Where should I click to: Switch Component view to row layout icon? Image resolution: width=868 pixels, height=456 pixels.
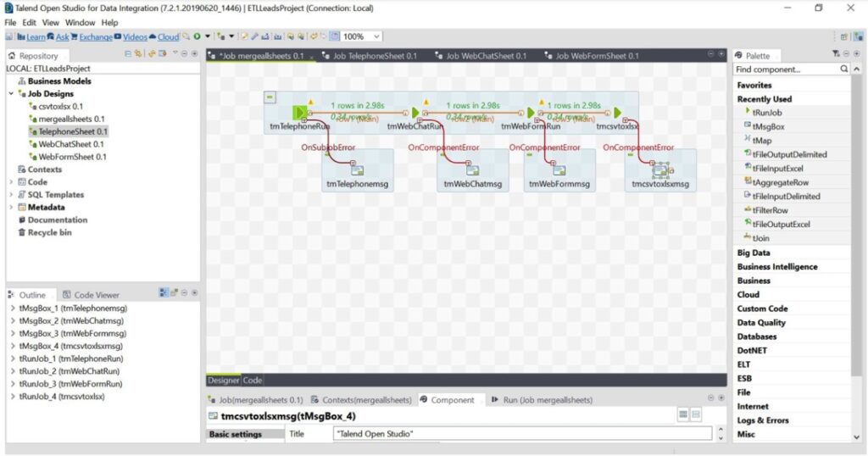(684, 414)
